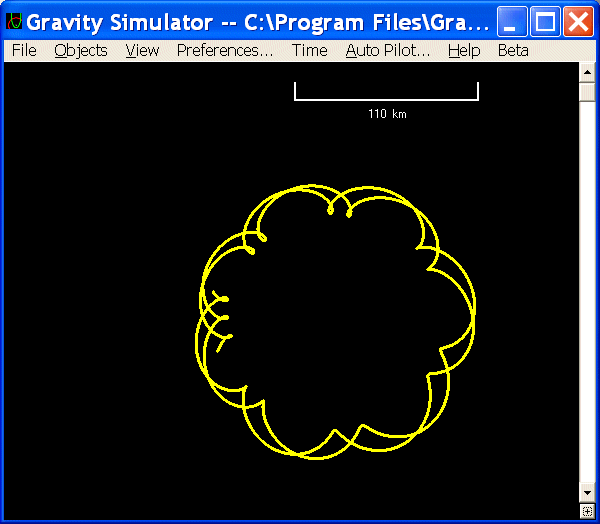Minimize the Gravity Simulator window
The image size is (600, 524).
tap(512, 21)
